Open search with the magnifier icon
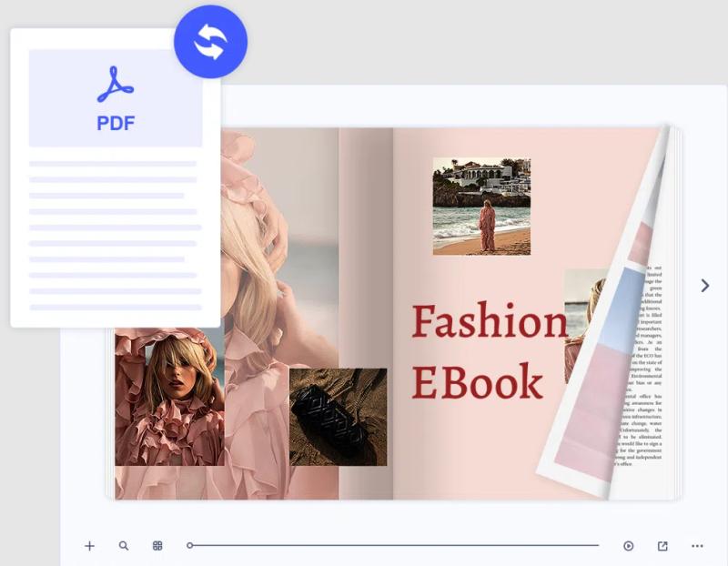728x566 pixels. click(x=124, y=546)
